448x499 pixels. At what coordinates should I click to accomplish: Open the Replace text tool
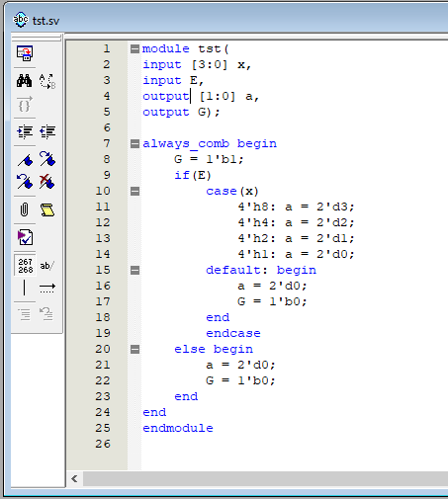pyautogui.click(x=47, y=81)
